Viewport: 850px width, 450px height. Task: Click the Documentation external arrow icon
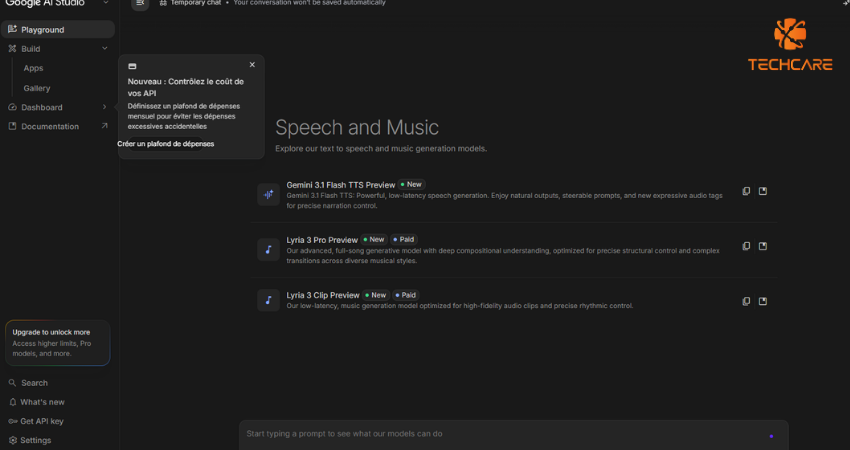[x=105, y=126]
